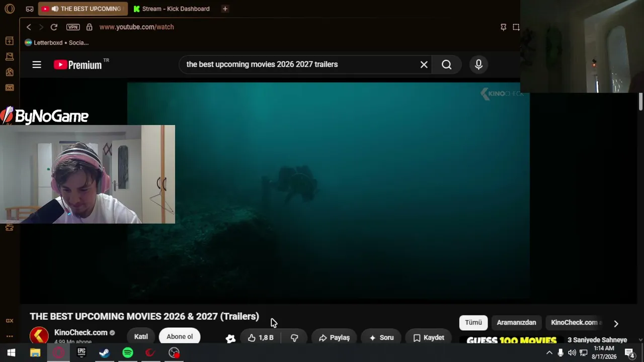The width and height of the screenshot is (644, 362).
Task: Like the video showing 1,8 B
Action: click(261, 337)
